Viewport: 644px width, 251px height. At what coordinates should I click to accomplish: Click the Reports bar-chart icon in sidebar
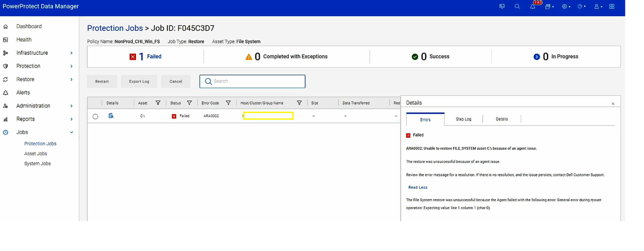click(x=6, y=119)
